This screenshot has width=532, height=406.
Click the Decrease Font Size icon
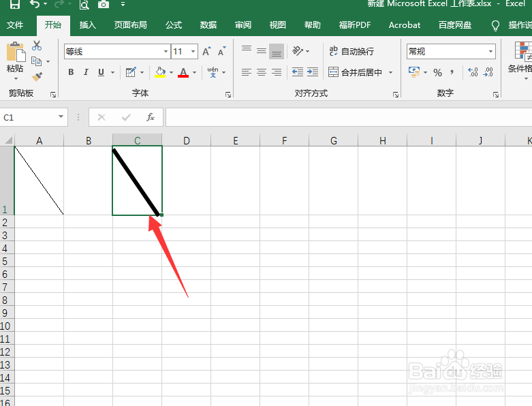222,51
